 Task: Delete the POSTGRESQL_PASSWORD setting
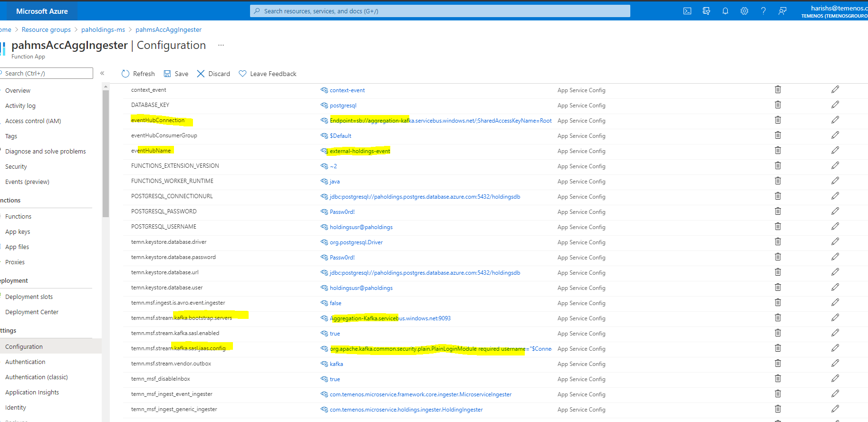point(778,211)
